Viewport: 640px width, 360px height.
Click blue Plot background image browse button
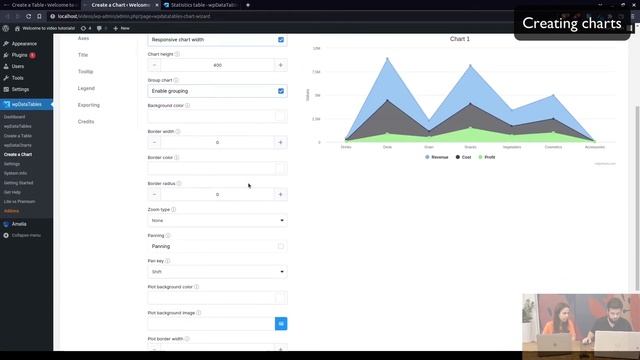[281, 324]
